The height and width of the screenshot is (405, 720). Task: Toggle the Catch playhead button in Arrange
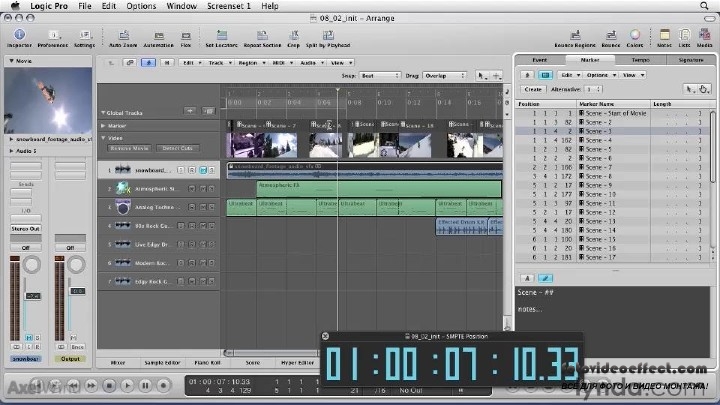click(148, 63)
